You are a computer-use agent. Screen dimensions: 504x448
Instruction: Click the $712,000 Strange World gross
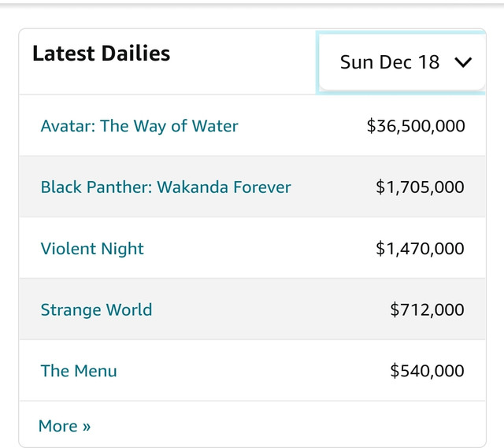tap(427, 310)
